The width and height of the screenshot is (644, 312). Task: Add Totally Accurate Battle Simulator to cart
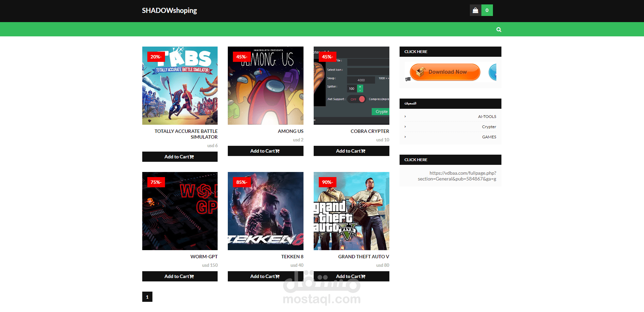tap(180, 157)
